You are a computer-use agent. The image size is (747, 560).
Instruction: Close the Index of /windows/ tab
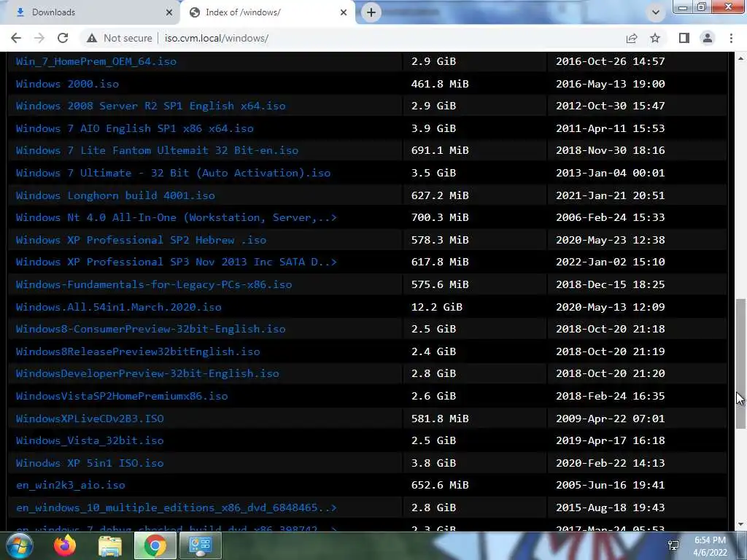[x=344, y=12]
